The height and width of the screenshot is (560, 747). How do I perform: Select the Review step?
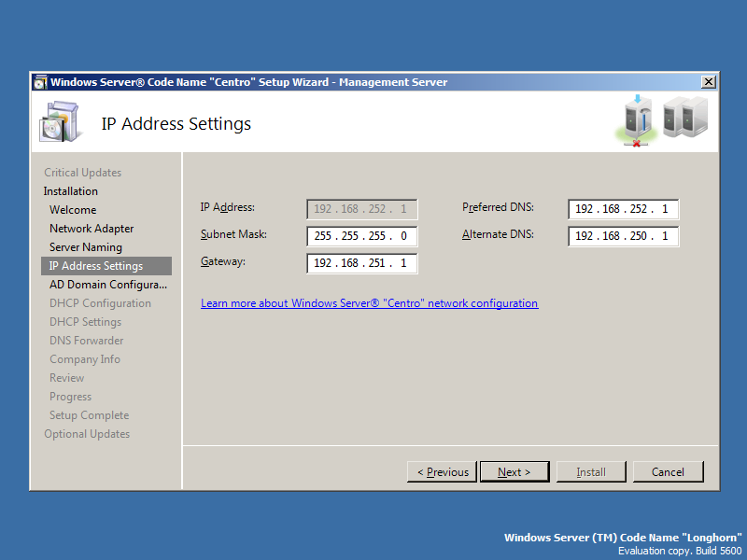(66, 378)
